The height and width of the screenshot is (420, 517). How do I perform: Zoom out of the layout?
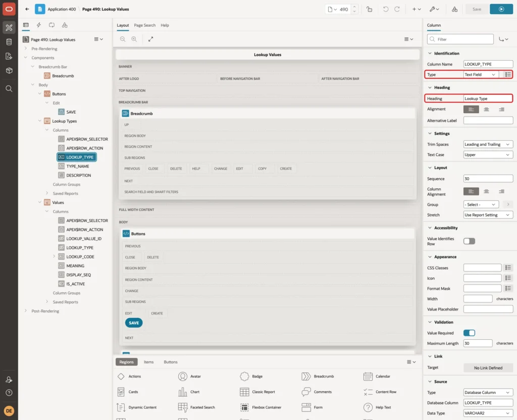pos(123,39)
